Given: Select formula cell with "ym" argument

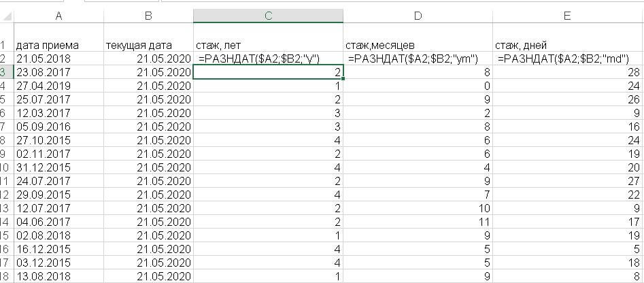Looking at the screenshot, I should tap(418, 59).
